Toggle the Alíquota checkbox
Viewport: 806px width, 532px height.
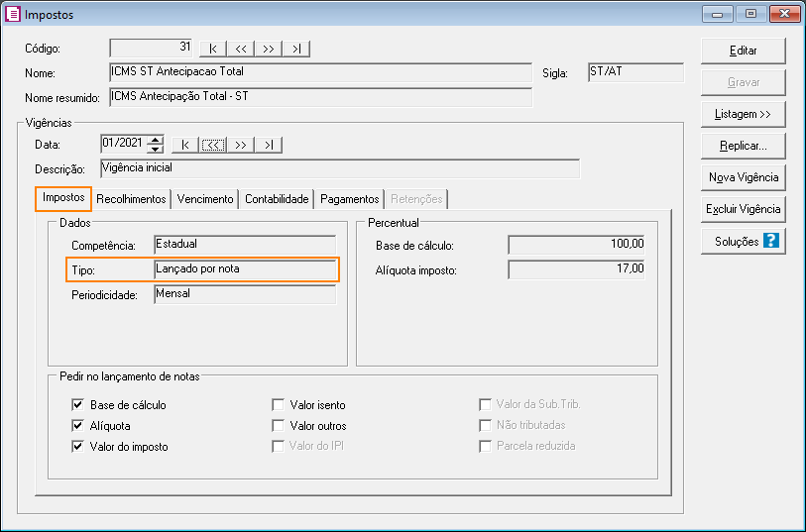pos(77,426)
